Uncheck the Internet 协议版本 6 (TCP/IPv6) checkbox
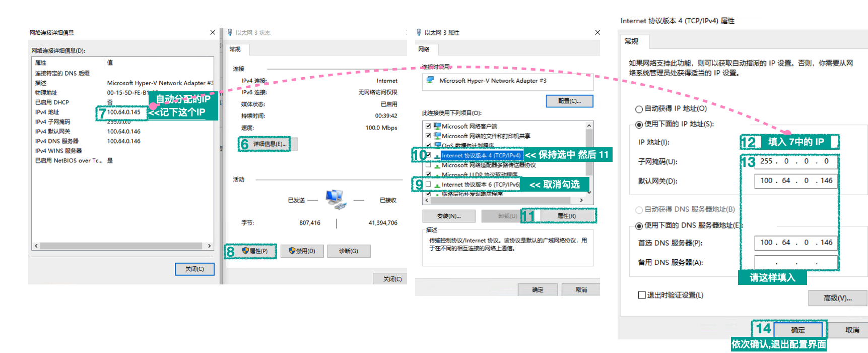 pyautogui.click(x=428, y=184)
